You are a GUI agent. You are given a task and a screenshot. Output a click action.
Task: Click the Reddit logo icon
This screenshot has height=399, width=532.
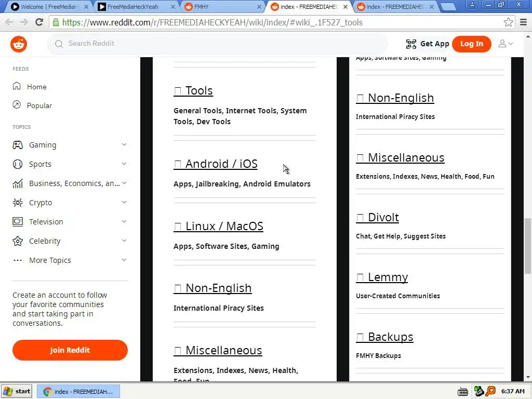(x=19, y=44)
